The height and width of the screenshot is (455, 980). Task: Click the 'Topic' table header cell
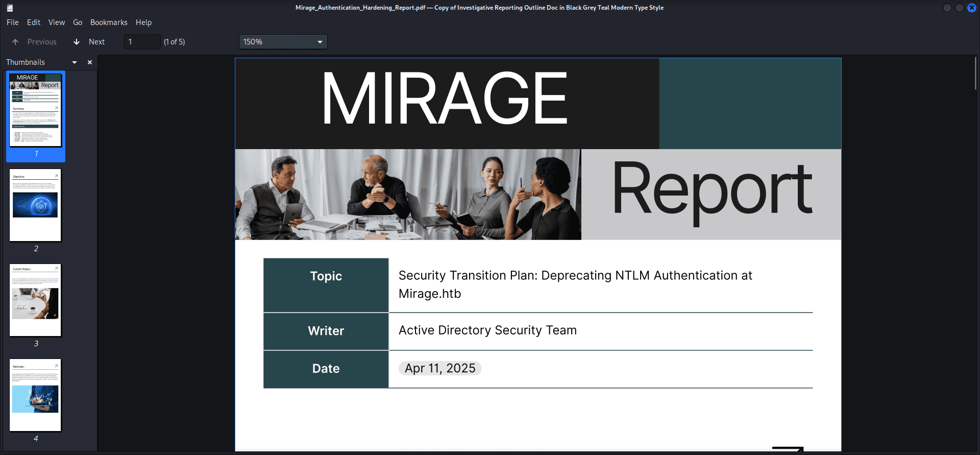(x=326, y=285)
